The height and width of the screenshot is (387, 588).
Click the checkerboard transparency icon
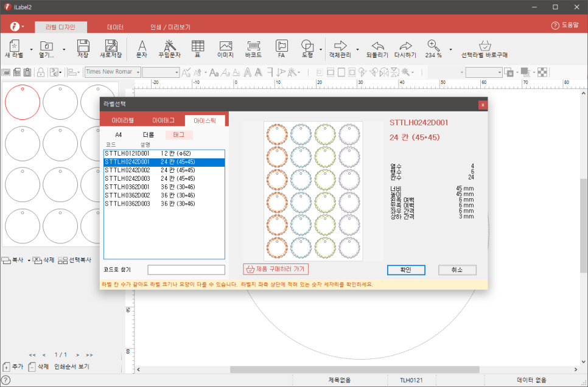tap(542, 72)
